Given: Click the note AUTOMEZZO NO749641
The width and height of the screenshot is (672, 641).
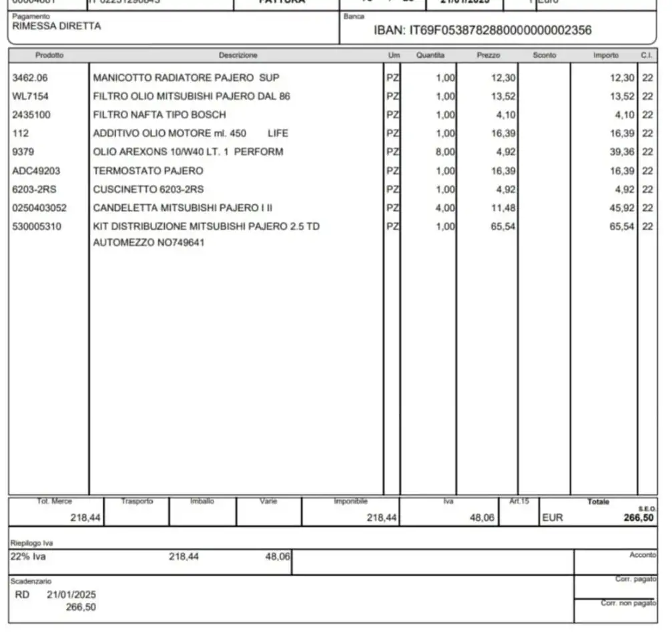Looking at the screenshot, I should [x=149, y=242].
